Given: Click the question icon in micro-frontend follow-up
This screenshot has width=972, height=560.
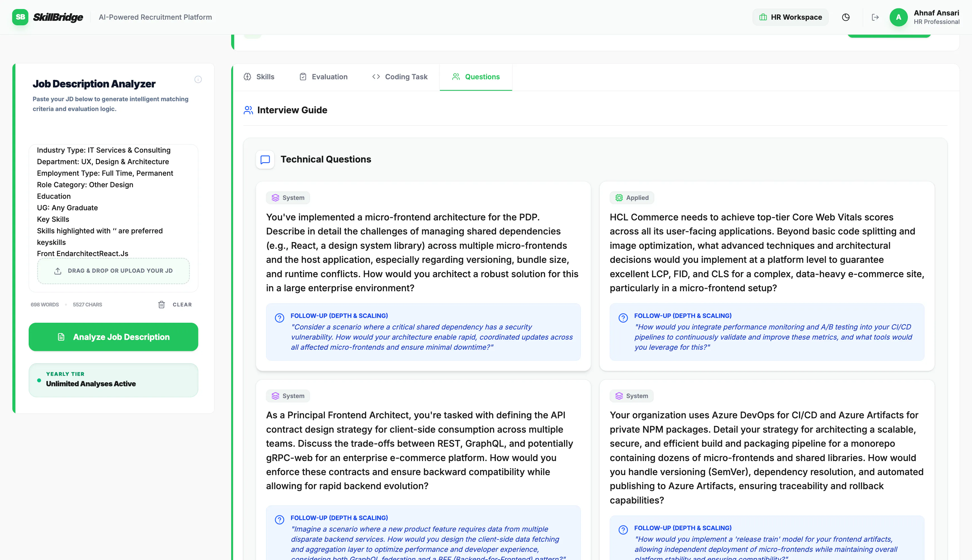Looking at the screenshot, I should coord(279,318).
